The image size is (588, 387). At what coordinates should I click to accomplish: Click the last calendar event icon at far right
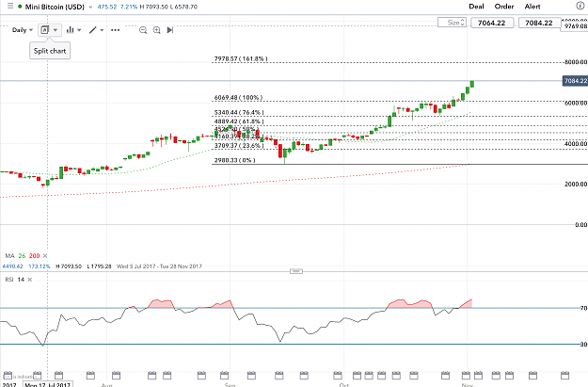point(564,376)
